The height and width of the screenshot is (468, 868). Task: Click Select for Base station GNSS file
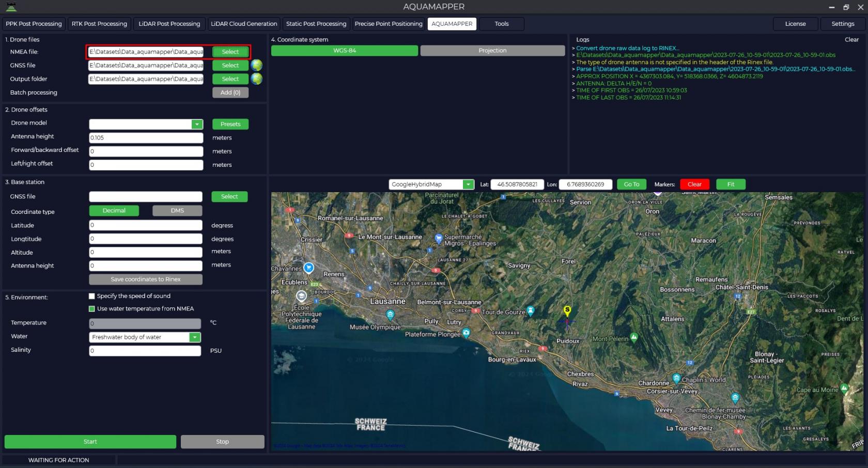pyautogui.click(x=229, y=197)
